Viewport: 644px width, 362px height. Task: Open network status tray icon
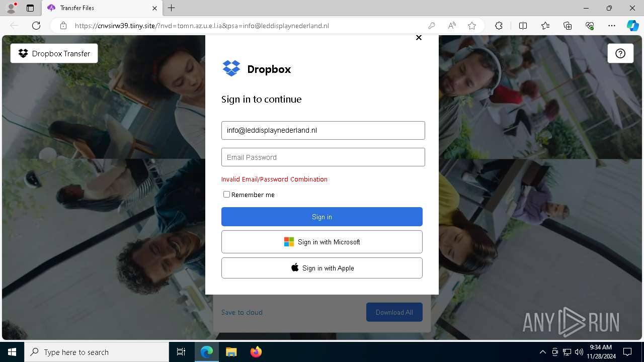click(567, 352)
